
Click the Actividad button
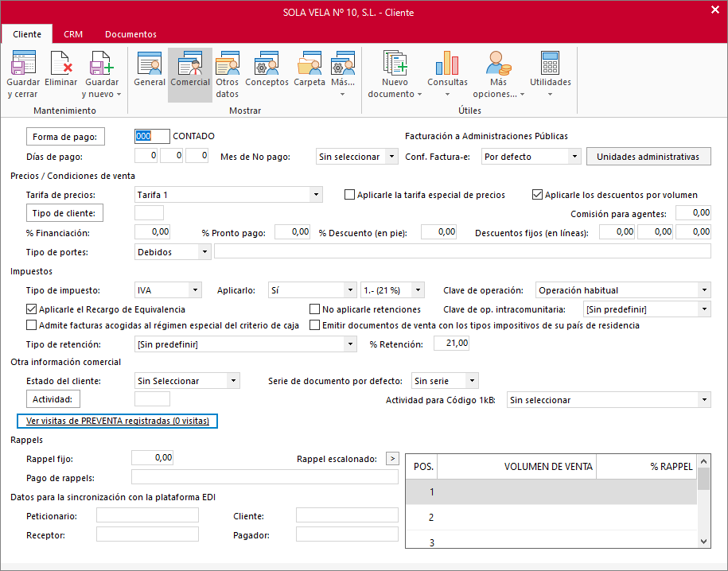click(53, 399)
